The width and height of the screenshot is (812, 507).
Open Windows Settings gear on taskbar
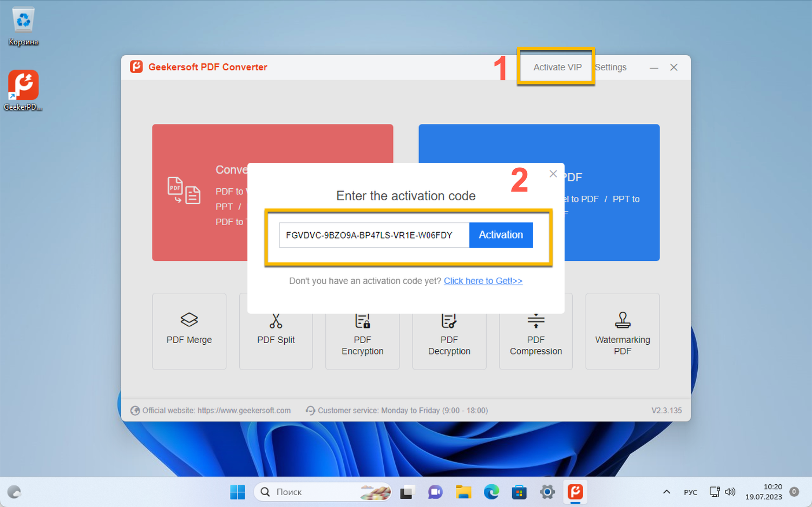point(547,492)
